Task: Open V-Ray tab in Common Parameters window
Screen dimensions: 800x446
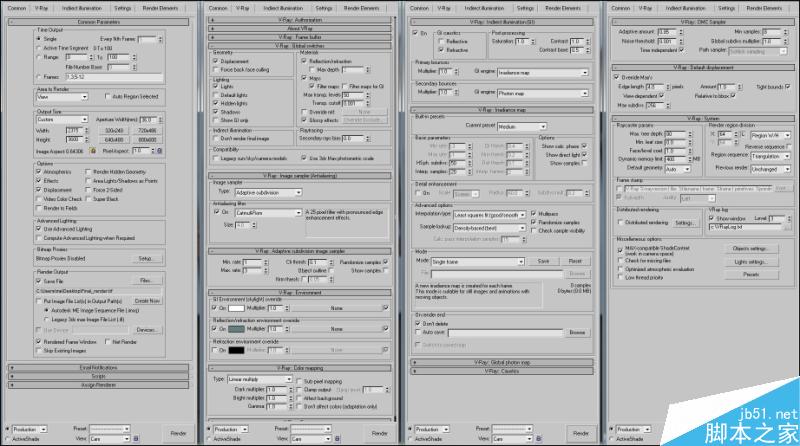Action: coord(41,8)
